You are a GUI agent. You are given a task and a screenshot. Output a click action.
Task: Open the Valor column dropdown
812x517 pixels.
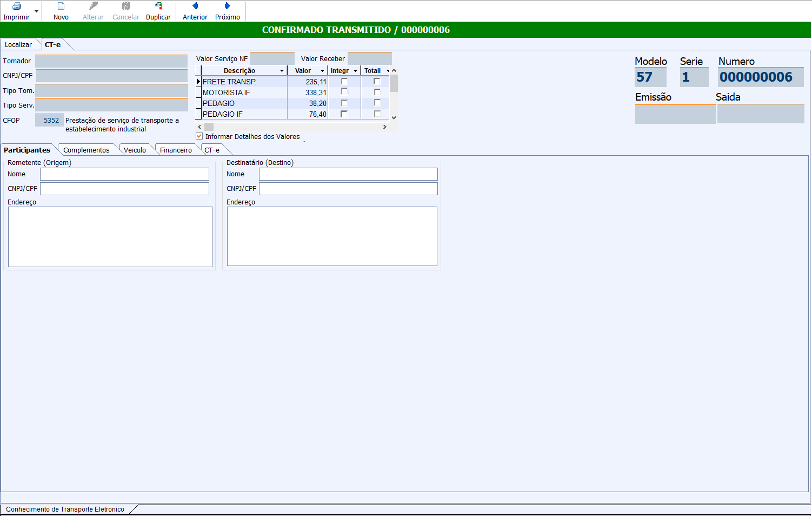click(322, 71)
